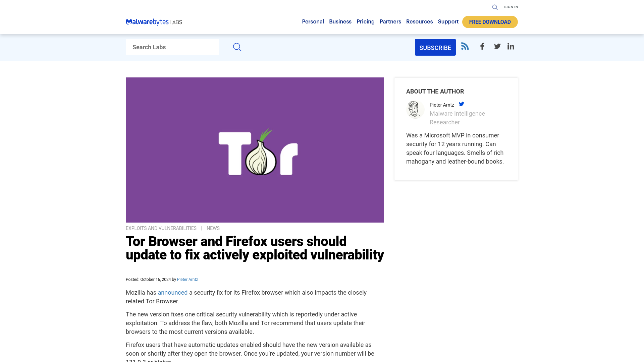Open the RSS feed icon
644x362 pixels.
[x=465, y=46]
